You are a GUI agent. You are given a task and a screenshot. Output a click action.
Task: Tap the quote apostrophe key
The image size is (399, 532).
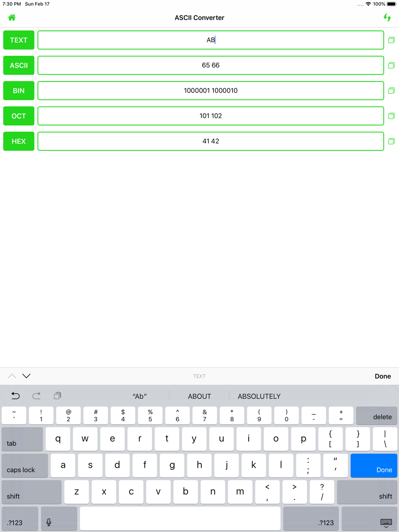pos(335,466)
